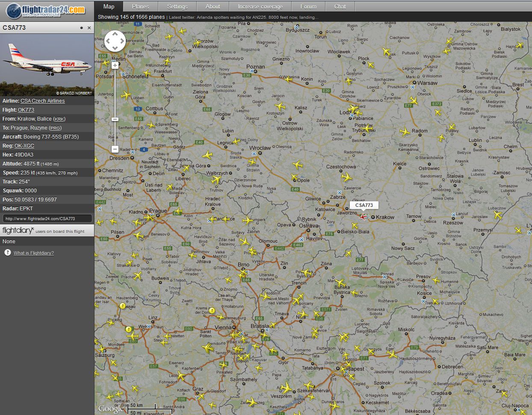
Task: Click the PRG airport code link
Action: pos(55,128)
